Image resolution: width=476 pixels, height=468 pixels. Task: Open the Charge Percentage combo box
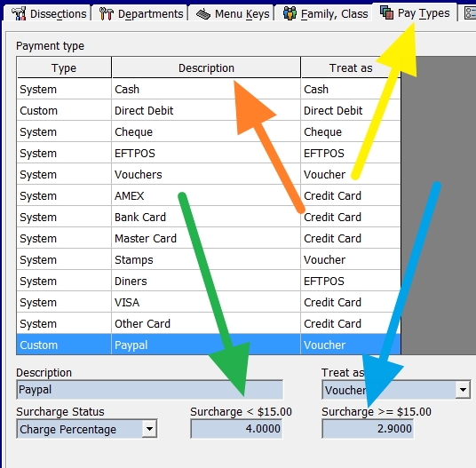pyautogui.click(x=87, y=429)
